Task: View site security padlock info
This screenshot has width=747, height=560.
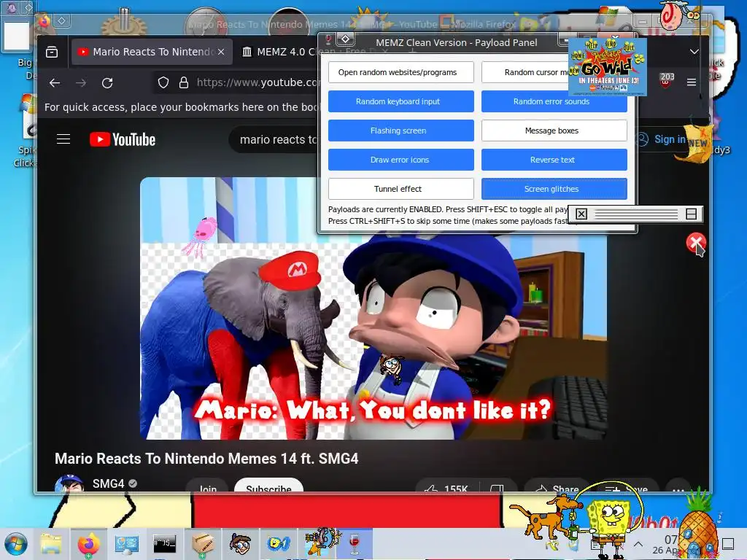Action: [x=183, y=83]
